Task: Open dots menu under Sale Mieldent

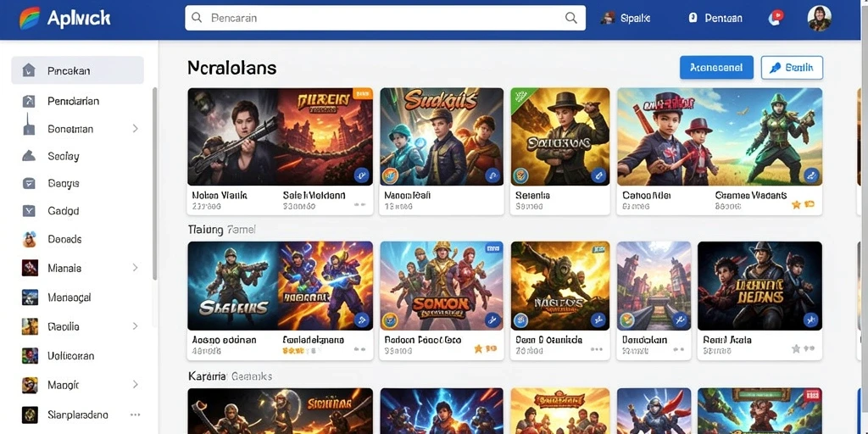Action: tap(359, 205)
